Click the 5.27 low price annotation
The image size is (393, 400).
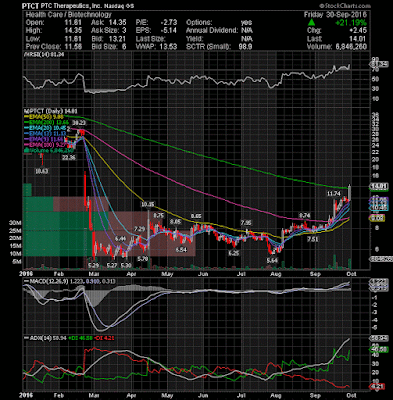(112, 265)
